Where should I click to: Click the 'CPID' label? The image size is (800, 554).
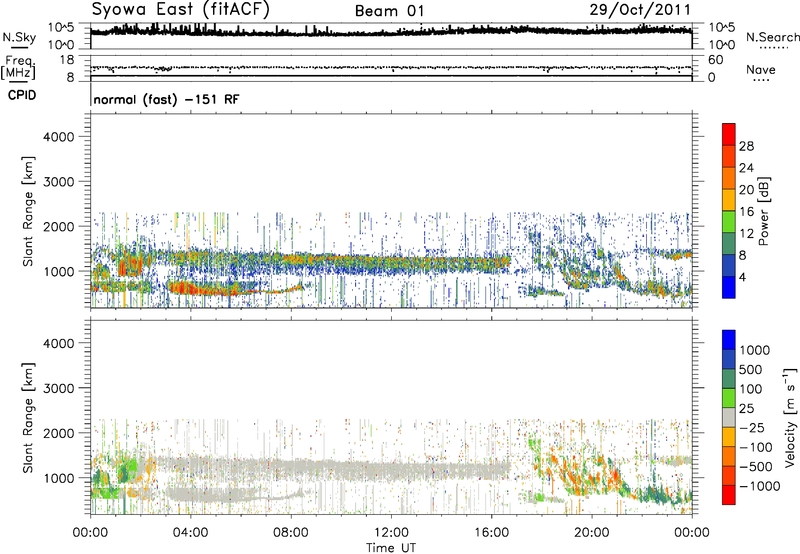(22, 95)
